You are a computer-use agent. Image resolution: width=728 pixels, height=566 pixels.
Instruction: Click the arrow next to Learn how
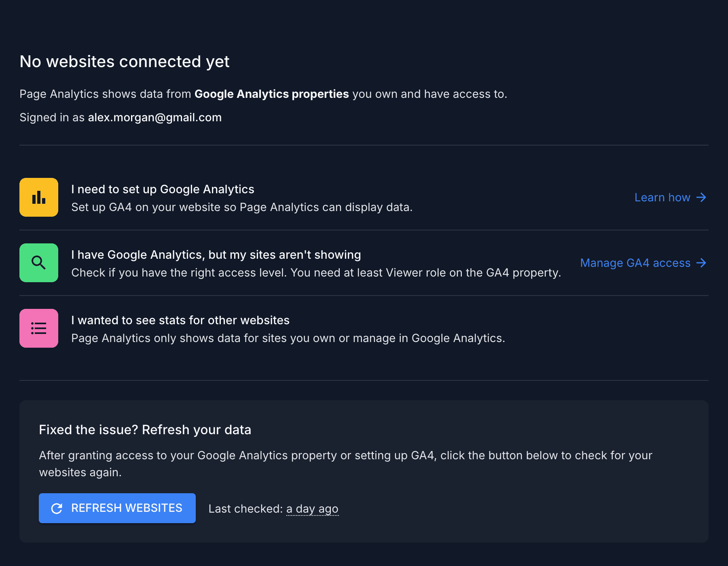click(701, 197)
